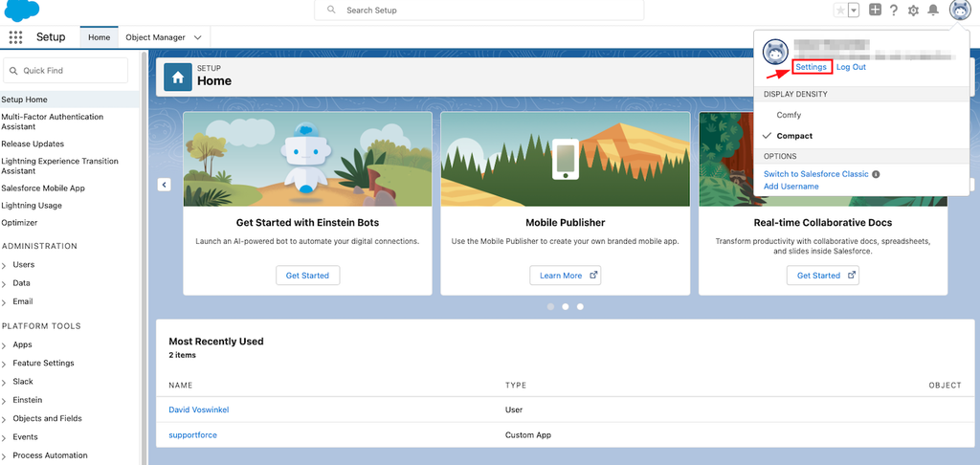This screenshot has height=465, width=980.
Task: Click the user avatar in header
Action: pos(960,10)
